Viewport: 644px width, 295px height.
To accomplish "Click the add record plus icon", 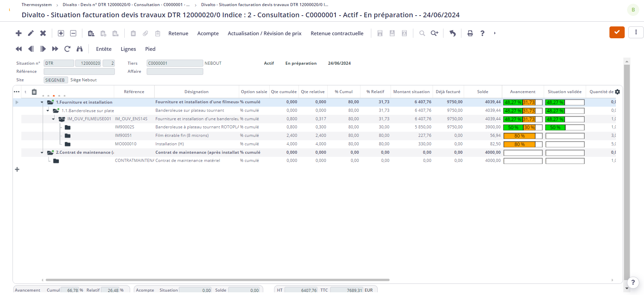I will 19,33.
